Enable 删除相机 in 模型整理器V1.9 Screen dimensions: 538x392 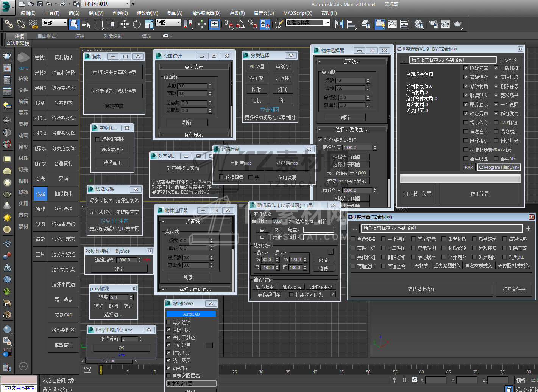[466, 141]
